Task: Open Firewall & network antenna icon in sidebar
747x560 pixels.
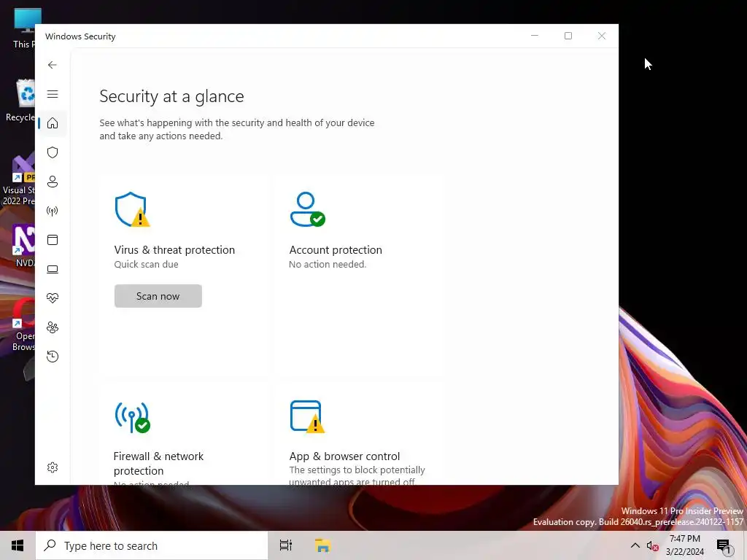Action: click(x=53, y=211)
